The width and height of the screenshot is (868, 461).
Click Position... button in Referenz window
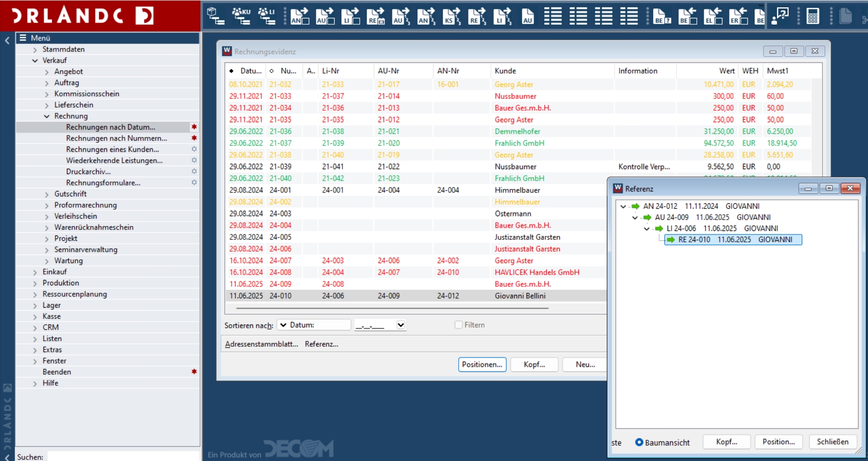pyautogui.click(x=778, y=442)
